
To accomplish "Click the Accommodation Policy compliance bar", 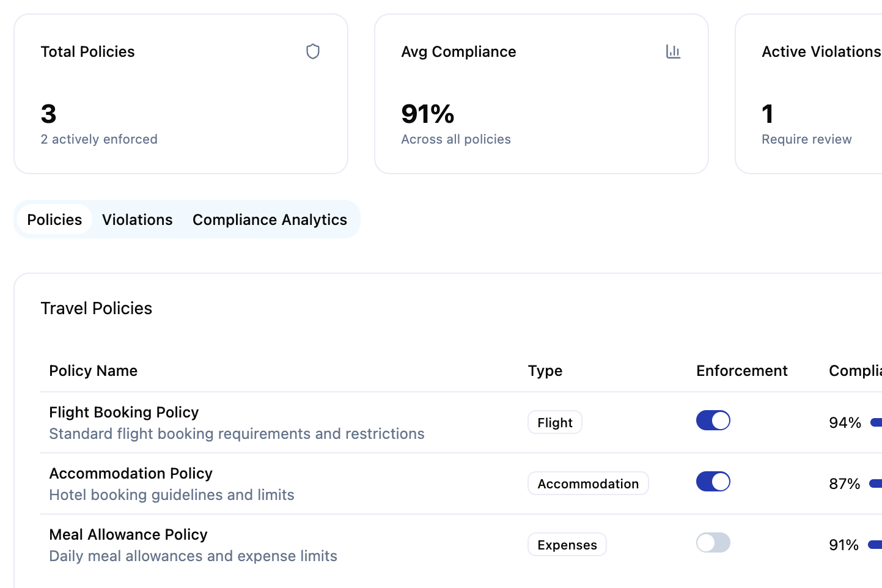I will [875, 483].
